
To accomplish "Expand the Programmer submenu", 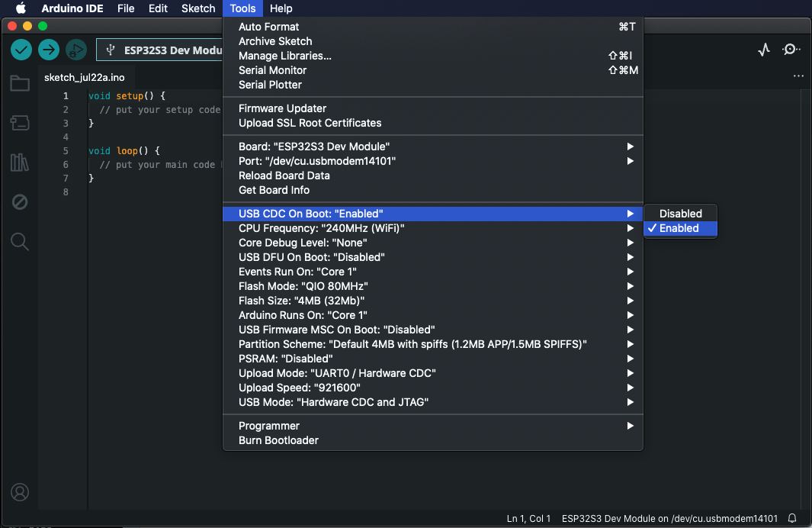I will 433,426.
